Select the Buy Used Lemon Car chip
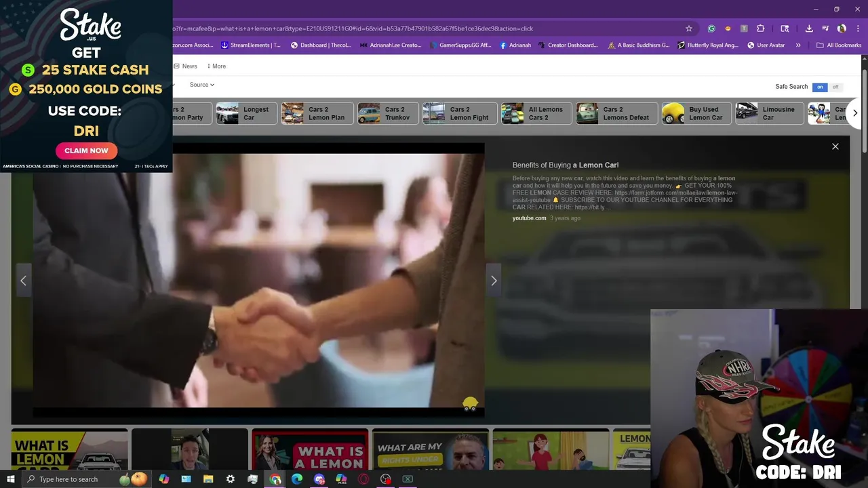868x488 pixels. click(696, 113)
